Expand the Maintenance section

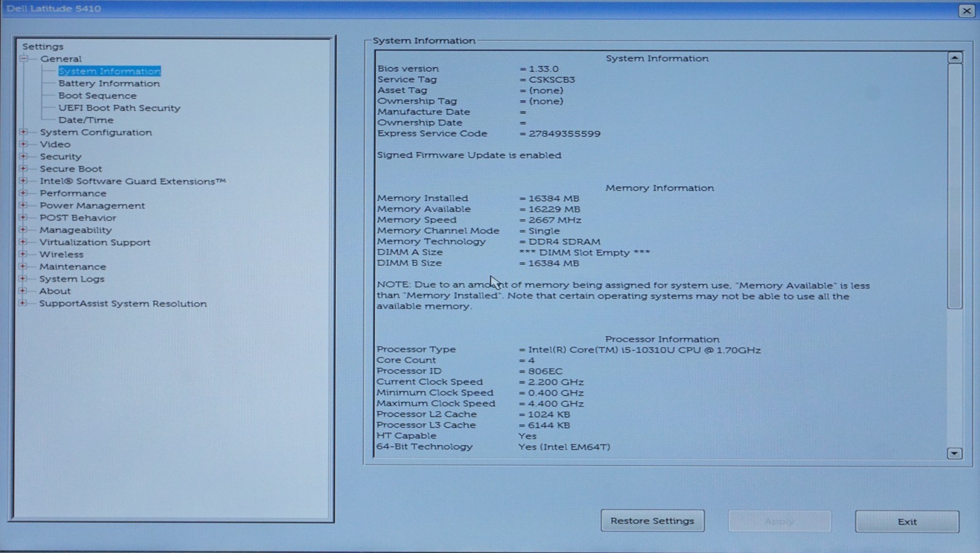click(23, 266)
